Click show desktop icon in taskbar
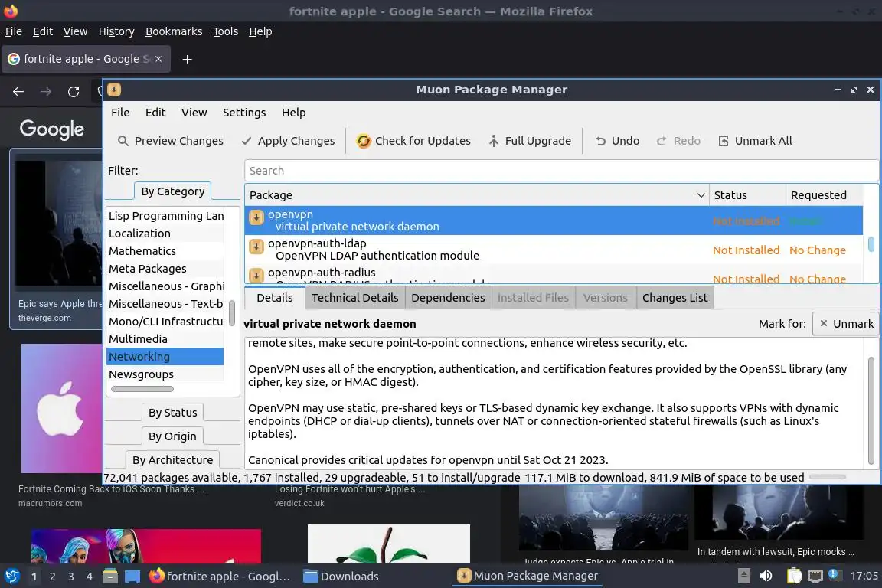 132,577
